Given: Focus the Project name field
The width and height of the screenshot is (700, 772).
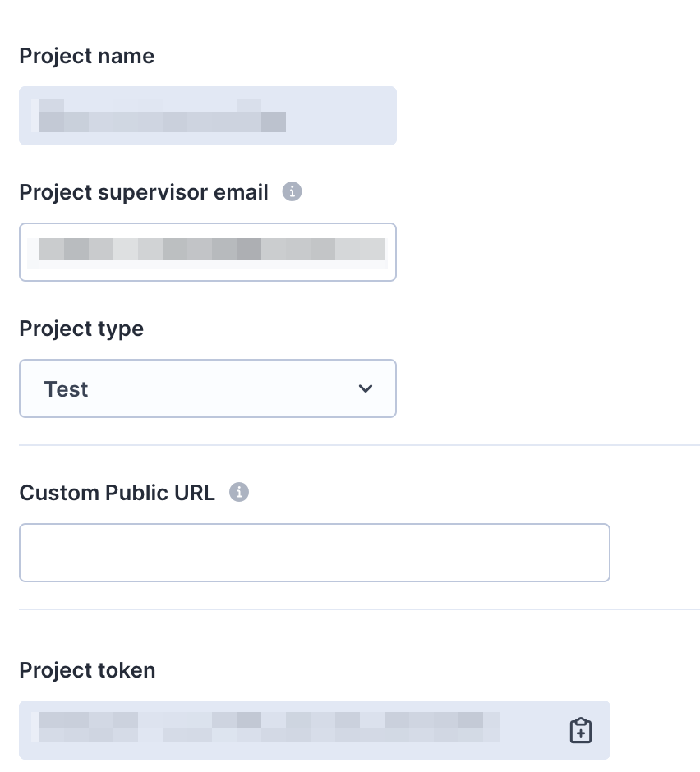Looking at the screenshot, I should [207, 116].
